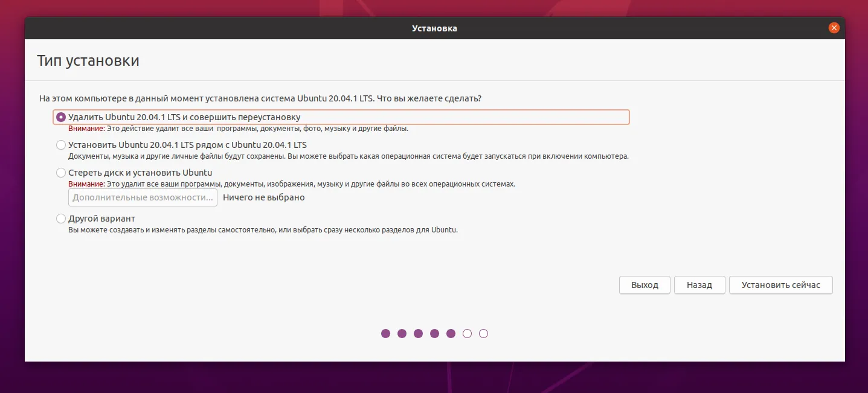Click 'Установить сейчас' to install
868x393 pixels.
781,285
